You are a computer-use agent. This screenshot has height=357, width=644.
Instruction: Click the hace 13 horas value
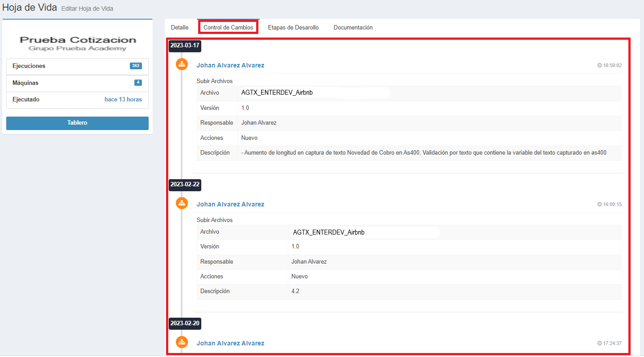coord(123,100)
